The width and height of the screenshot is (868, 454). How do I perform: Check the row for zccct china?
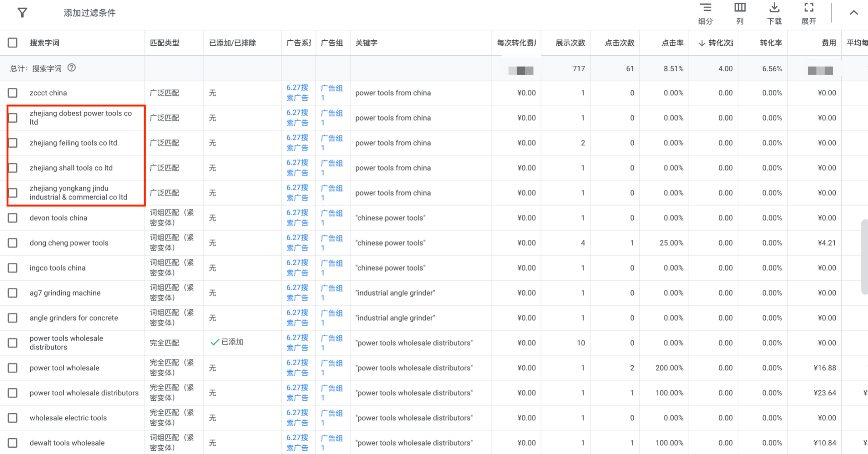coord(12,93)
